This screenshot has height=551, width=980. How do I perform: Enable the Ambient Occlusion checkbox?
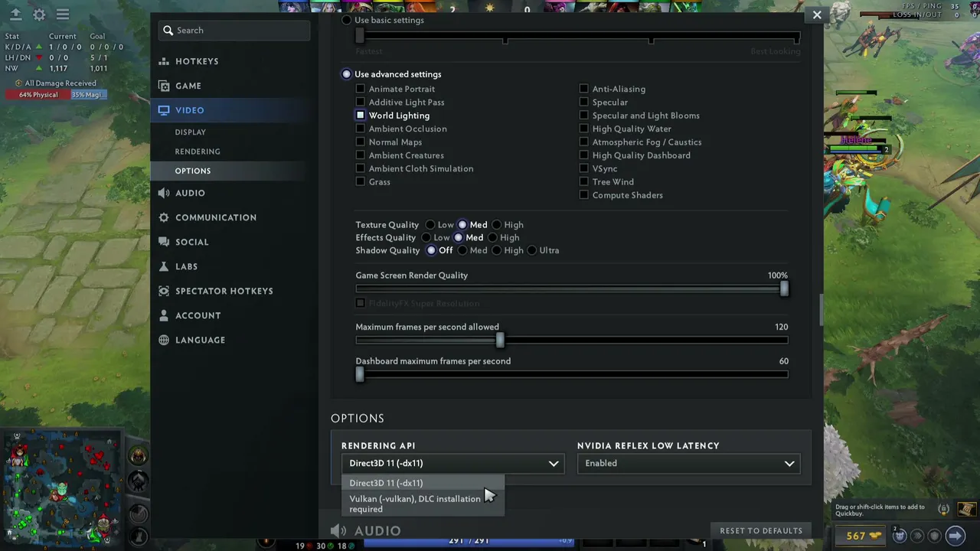(360, 129)
